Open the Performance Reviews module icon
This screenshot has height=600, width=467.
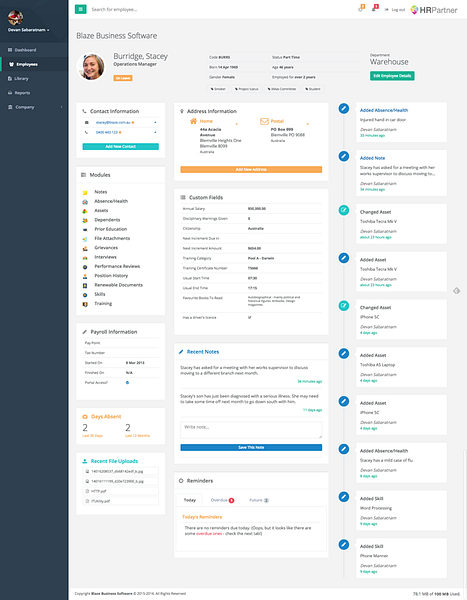pos(85,267)
